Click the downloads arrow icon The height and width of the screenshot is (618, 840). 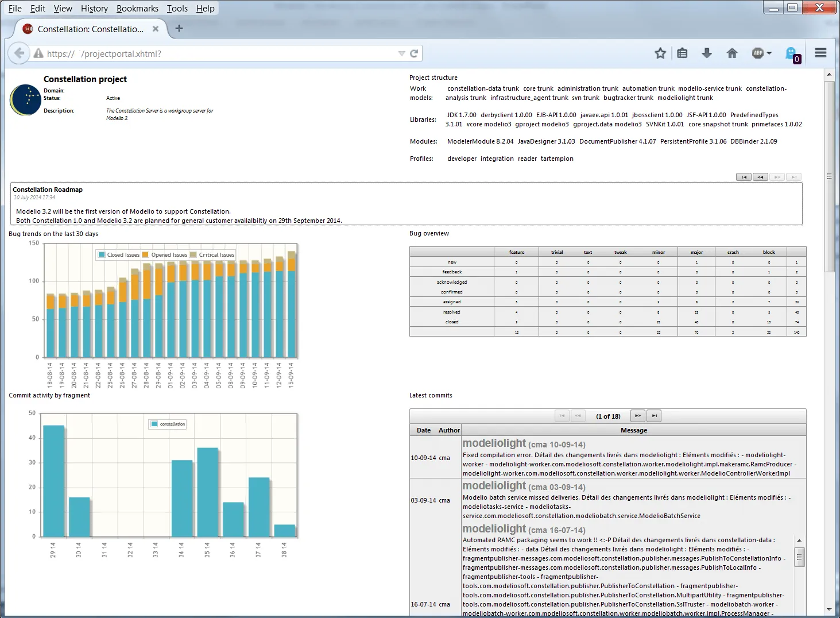click(x=707, y=53)
